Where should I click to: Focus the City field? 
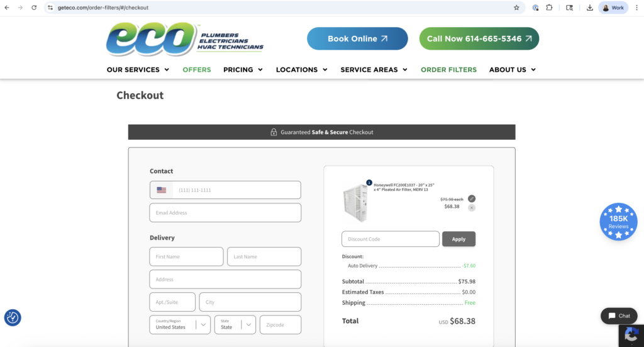[250, 302]
